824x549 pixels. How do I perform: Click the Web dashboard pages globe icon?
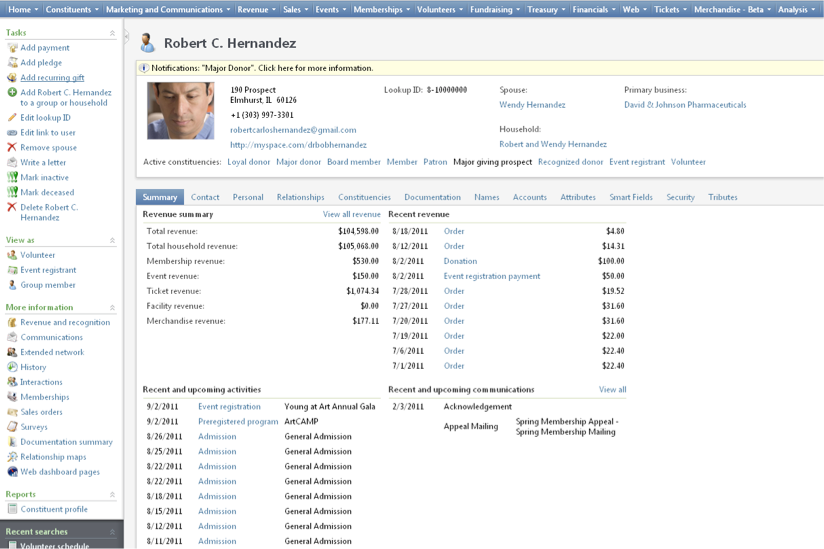pos(12,472)
